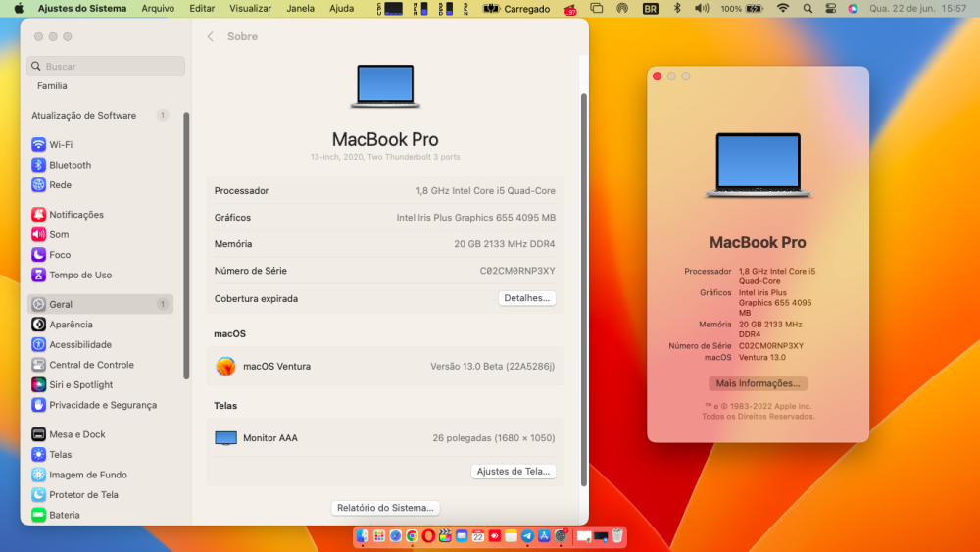Open Control Center in the menu bar

pyautogui.click(x=831, y=8)
